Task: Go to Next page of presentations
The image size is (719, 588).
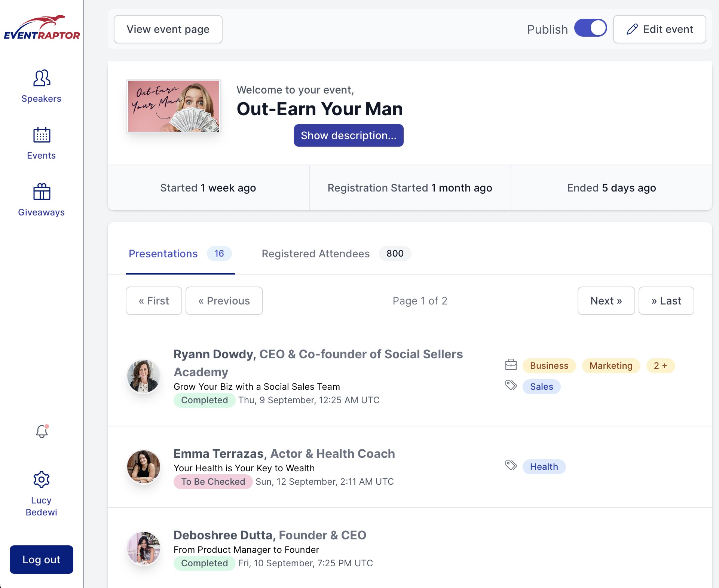Action: 606,301
